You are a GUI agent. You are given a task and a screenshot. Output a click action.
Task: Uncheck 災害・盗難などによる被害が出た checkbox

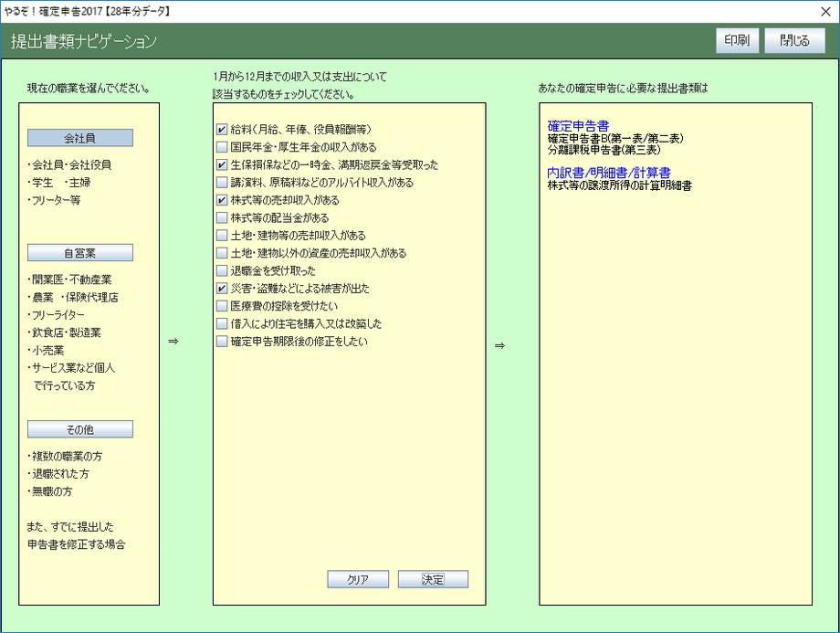coord(222,289)
